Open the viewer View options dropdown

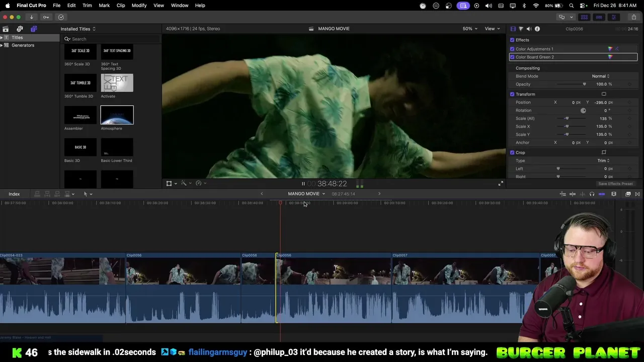coord(492,29)
